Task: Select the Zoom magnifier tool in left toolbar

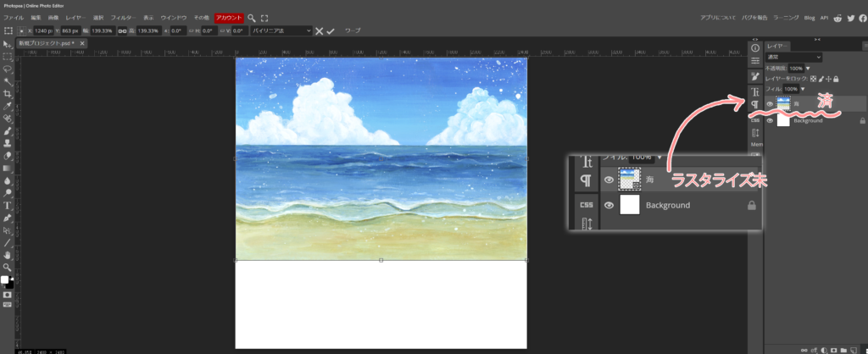Action: tap(8, 267)
